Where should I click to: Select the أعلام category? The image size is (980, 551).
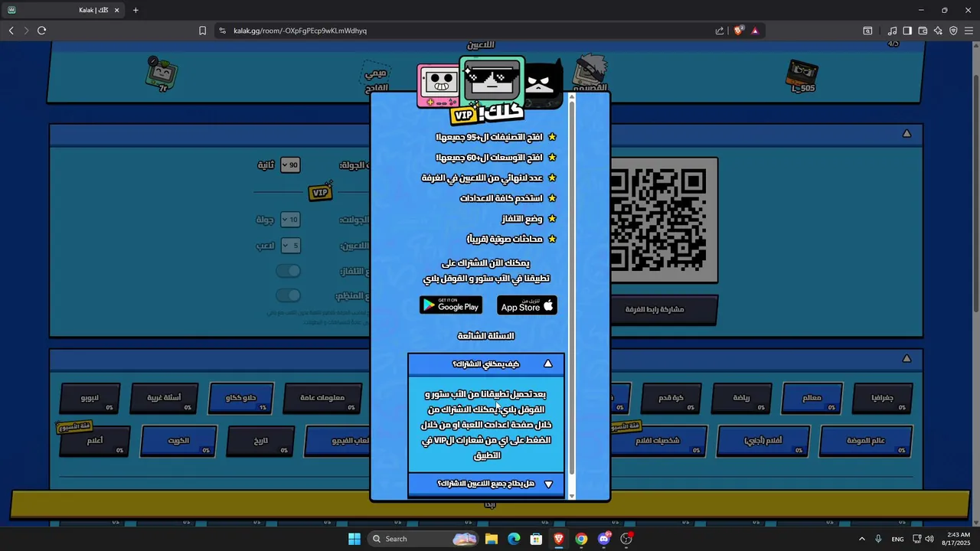pos(95,441)
